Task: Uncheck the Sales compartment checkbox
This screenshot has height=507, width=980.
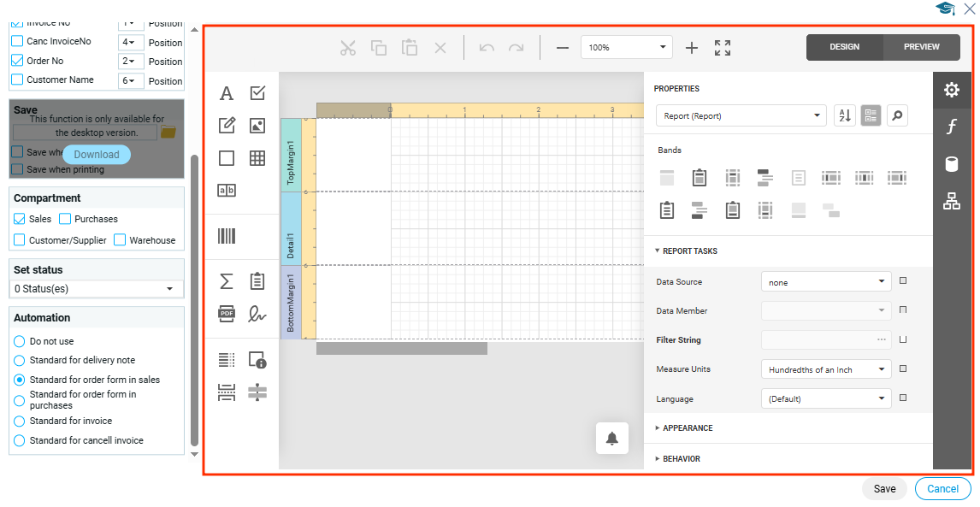Action: pos(20,219)
